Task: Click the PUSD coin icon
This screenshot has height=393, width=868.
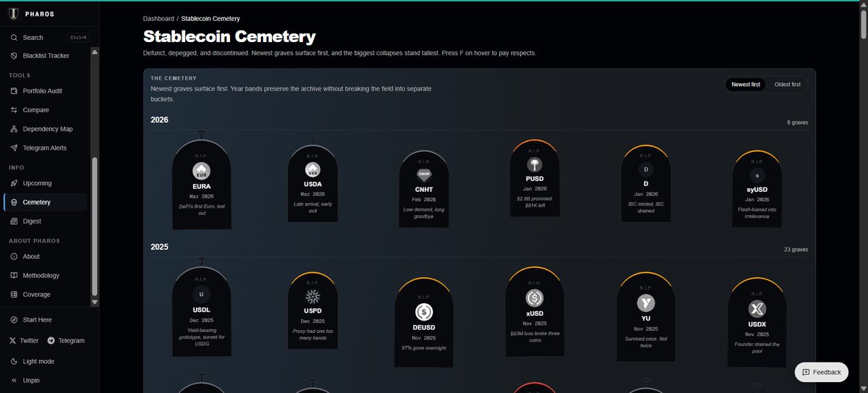Action: 535,164
